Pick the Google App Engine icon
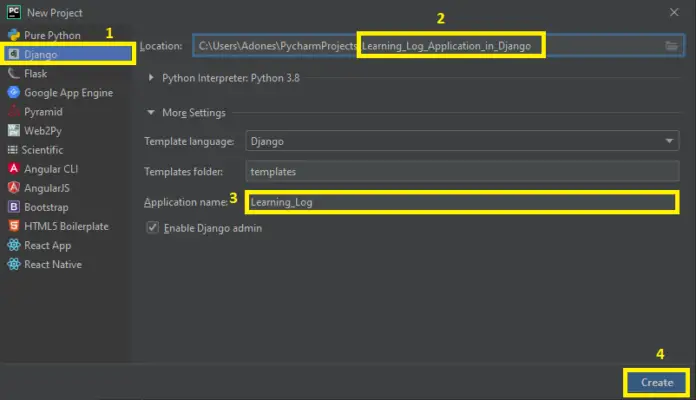Image resolution: width=696 pixels, height=400 pixels. click(14, 93)
